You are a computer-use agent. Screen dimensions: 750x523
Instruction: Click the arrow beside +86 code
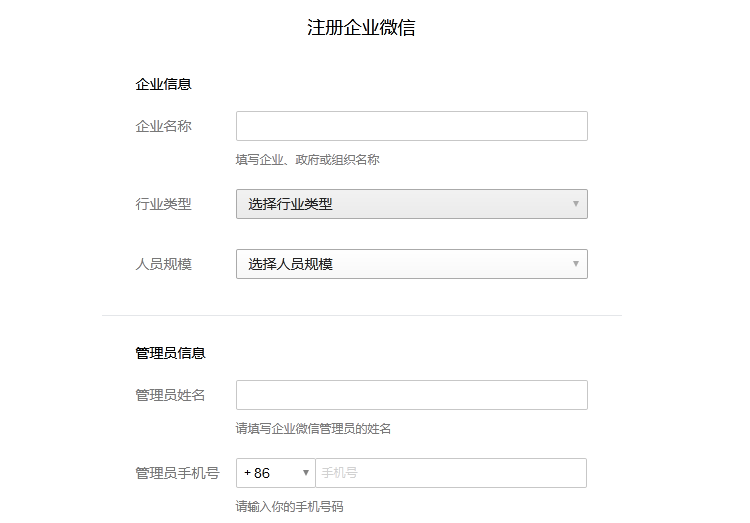pyautogui.click(x=306, y=473)
